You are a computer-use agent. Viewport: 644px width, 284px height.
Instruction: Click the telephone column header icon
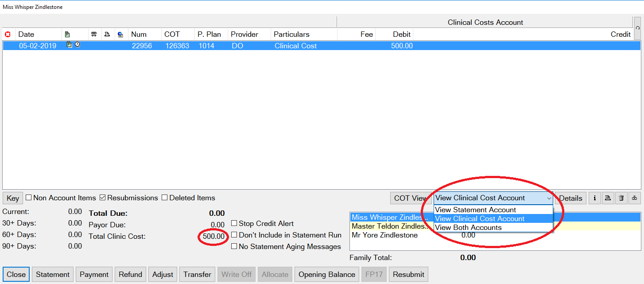click(x=93, y=34)
